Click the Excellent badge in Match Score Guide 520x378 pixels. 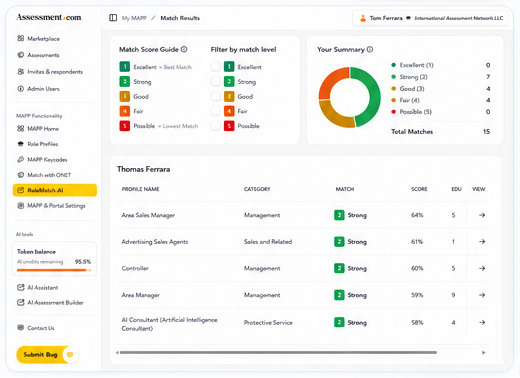click(x=125, y=67)
